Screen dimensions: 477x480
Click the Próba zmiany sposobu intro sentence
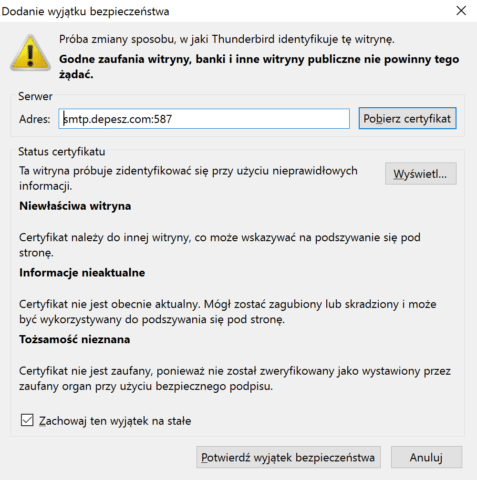227,39
